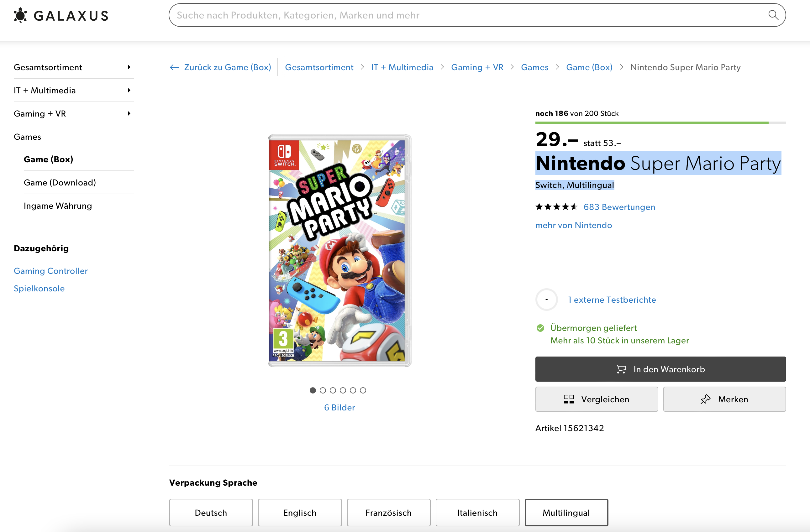Open Game (Download) in the sidebar
810x532 pixels.
pos(60,183)
